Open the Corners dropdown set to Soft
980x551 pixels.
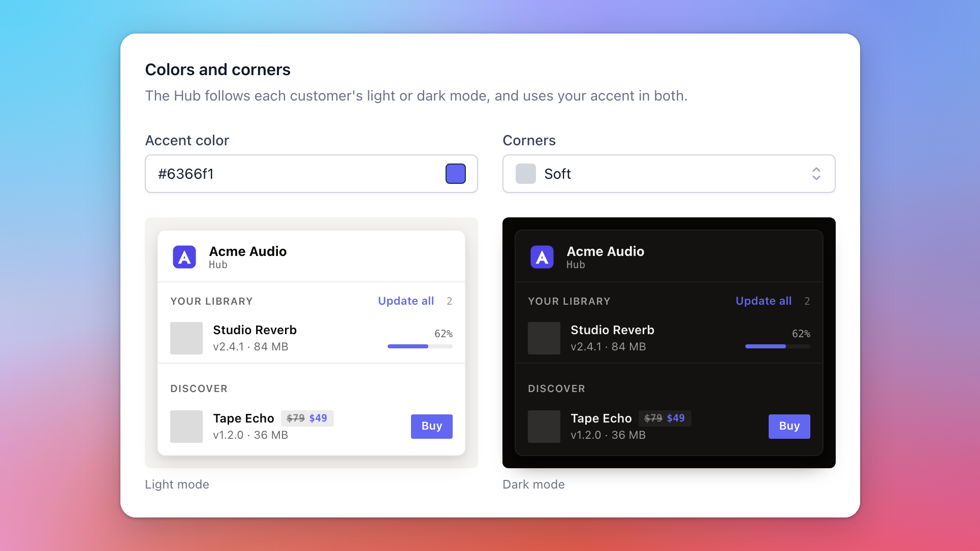(669, 174)
